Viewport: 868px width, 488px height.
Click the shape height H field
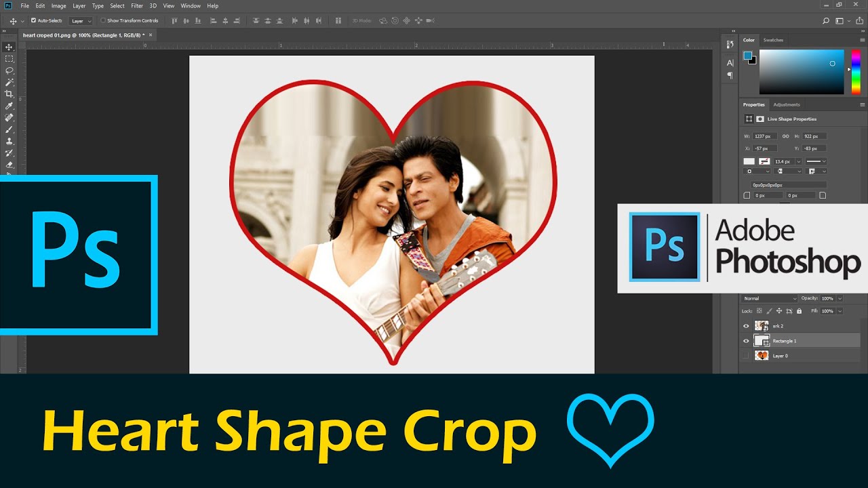814,136
